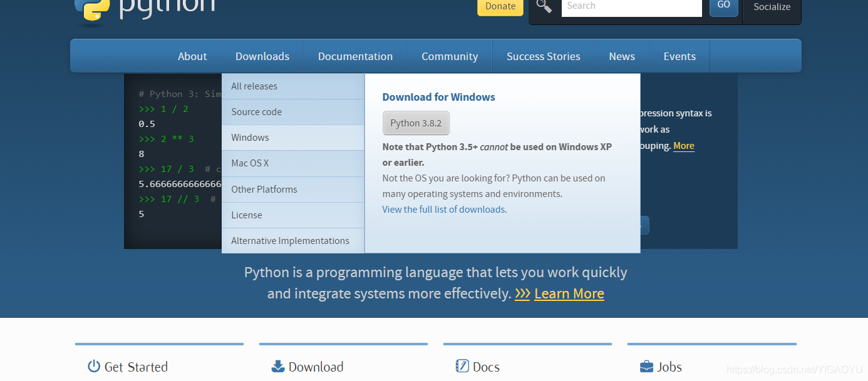
Task: Select Other Platforms in Downloads submenu
Action: pyautogui.click(x=293, y=190)
